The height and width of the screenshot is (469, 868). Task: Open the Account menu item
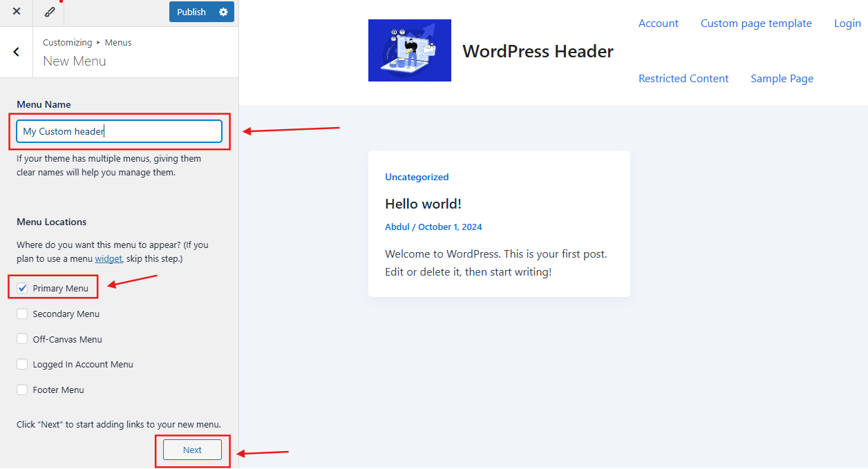(658, 23)
